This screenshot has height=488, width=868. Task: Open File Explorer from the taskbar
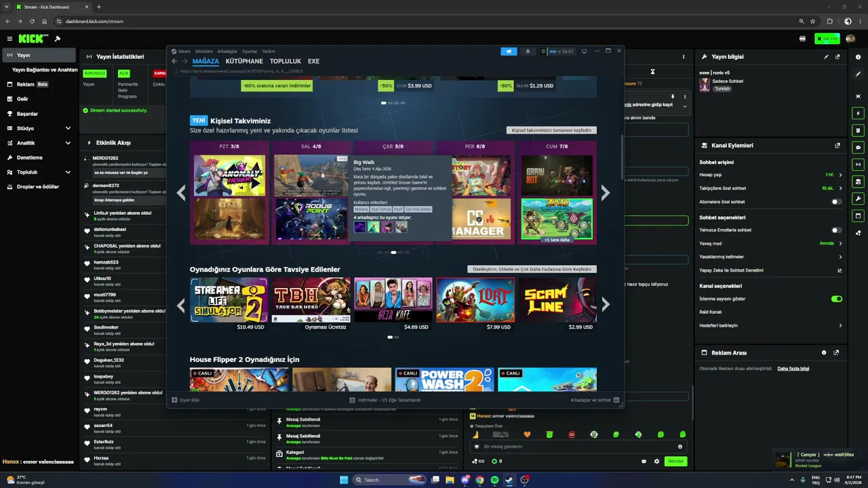point(450,480)
